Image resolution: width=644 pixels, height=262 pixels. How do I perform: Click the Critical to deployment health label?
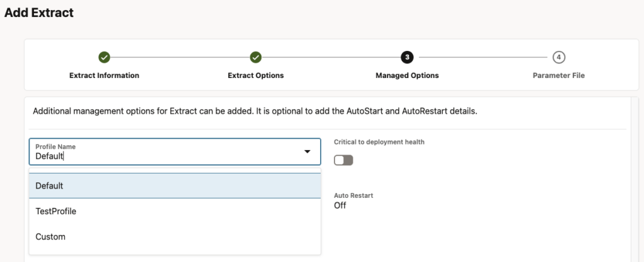(379, 142)
